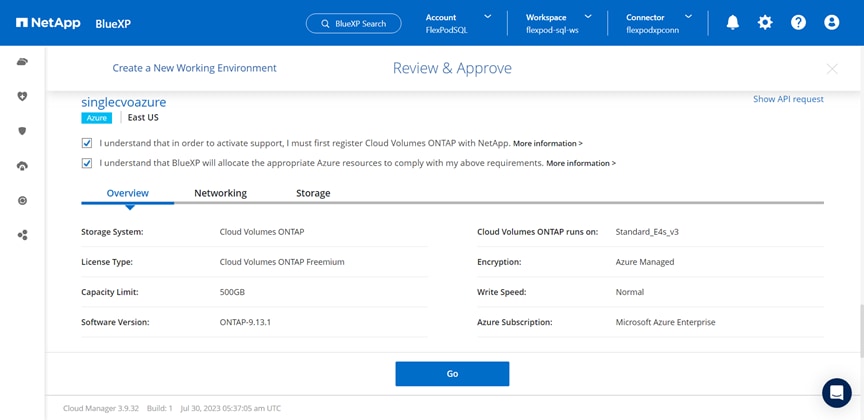Open Show API request link
The width and height of the screenshot is (864, 420).
pos(788,99)
